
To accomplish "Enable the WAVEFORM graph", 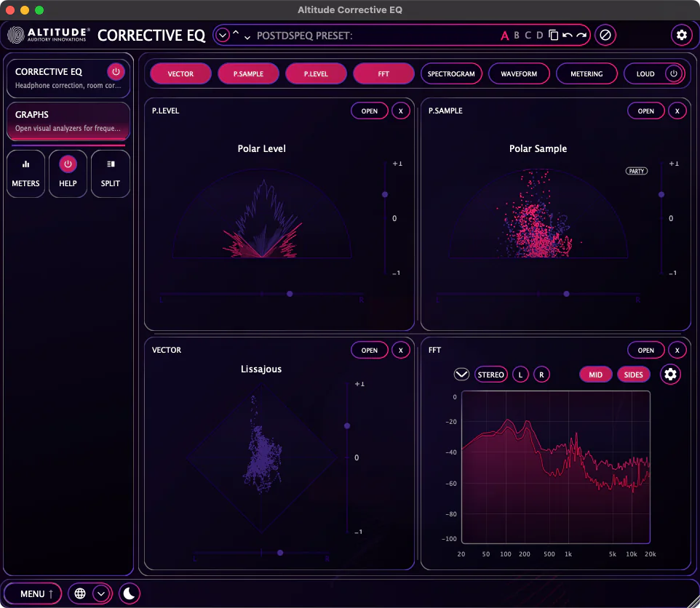I will (x=519, y=73).
